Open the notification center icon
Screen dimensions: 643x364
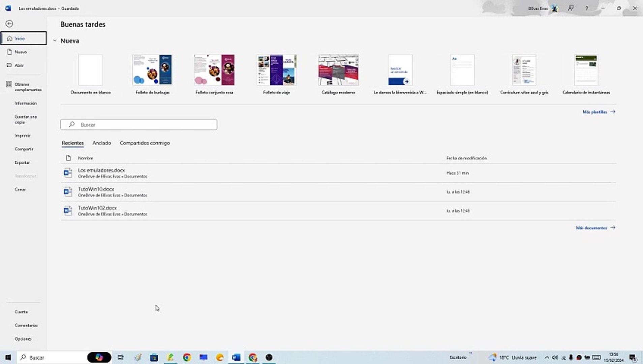pyautogui.click(x=633, y=358)
